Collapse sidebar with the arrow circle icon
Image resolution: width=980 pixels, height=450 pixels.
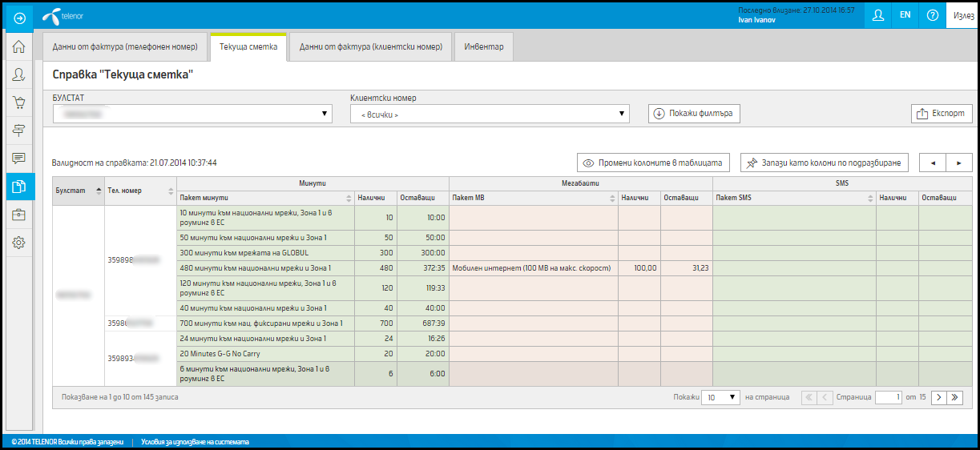[x=18, y=18]
